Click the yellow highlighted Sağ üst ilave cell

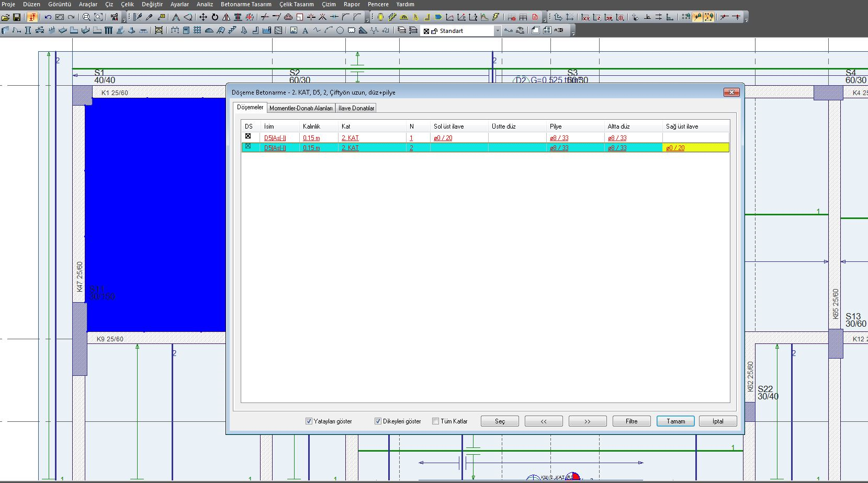695,148
